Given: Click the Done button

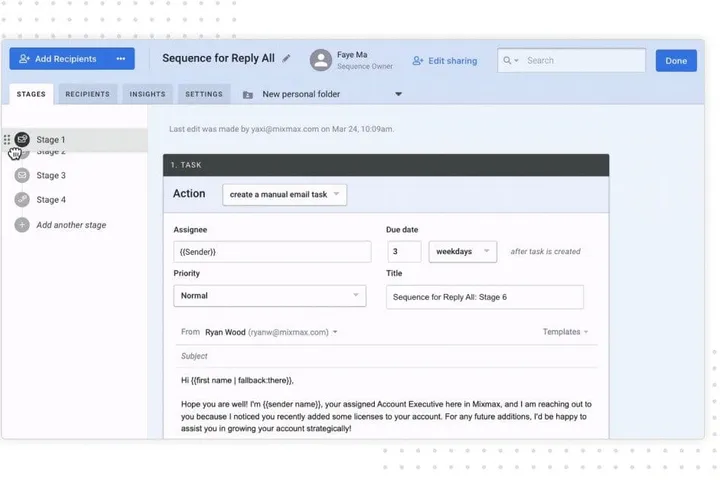Looking at the screenshot, I should pyautogui.click(x=676, y=61).
